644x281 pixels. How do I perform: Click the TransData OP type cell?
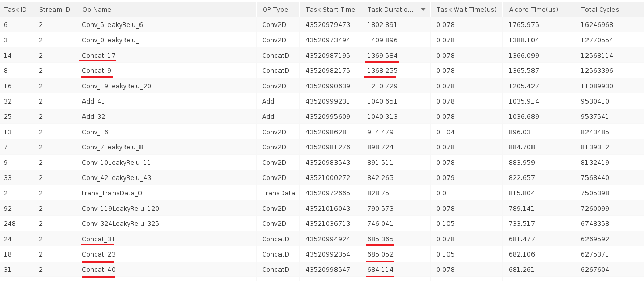(278, 193)
